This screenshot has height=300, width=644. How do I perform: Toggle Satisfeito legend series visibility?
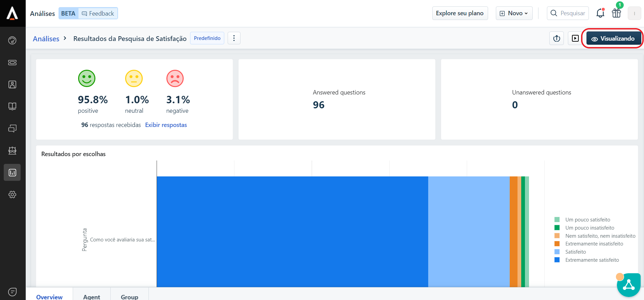[575, 252]
